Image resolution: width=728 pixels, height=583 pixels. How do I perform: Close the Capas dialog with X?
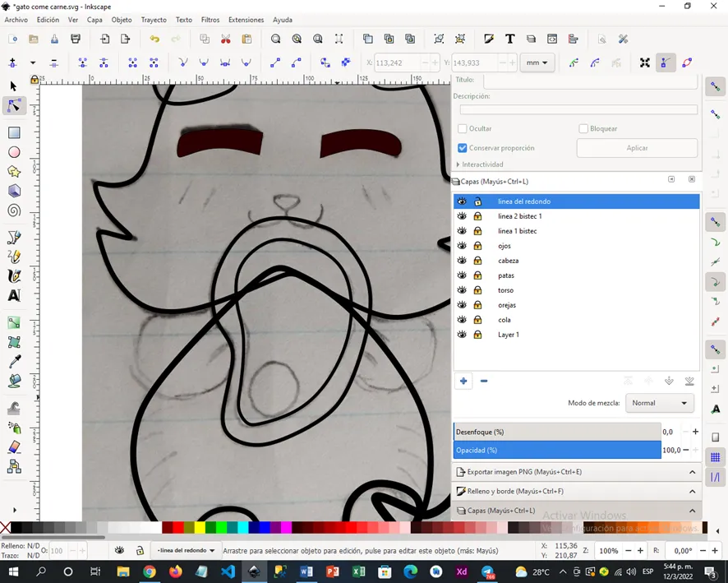pyautogui.click(x=691, y=179)
